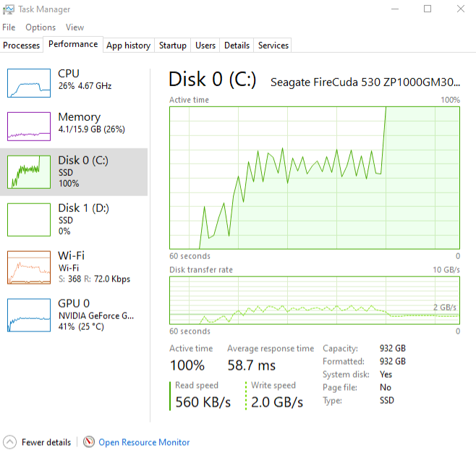Click the Disk transfer rate graph
Viewport: 476px width, 458px height.
[x=315, y=300]
